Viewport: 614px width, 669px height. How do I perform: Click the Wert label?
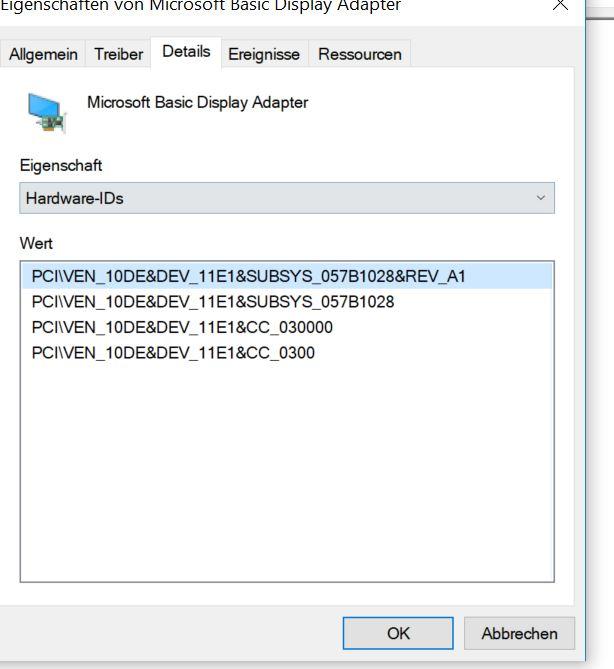click(x=36, y=244)
